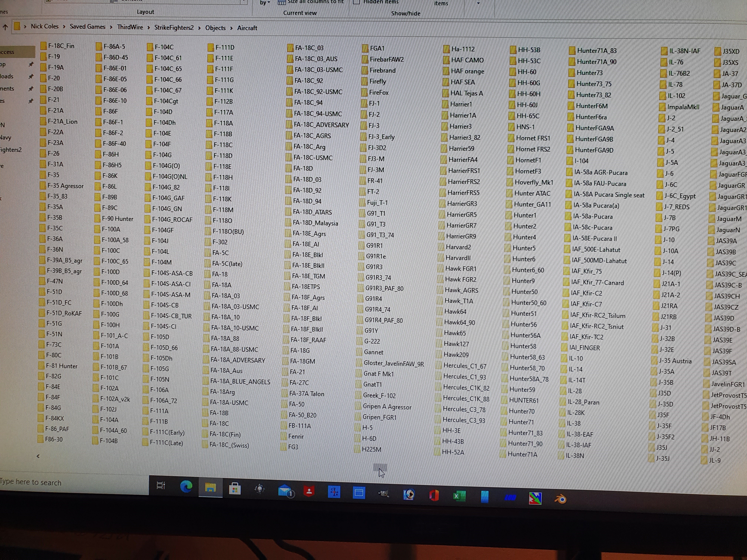Click the horizontal scrollbar left arrow
Image resolution: width=747 pixels, height=560 pixels.
pos(38,456)
